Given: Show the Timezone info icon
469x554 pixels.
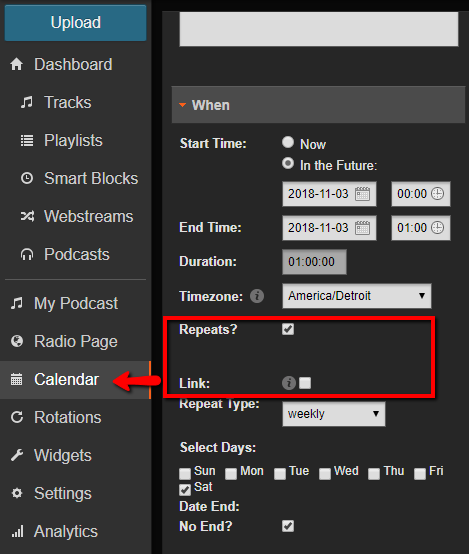Looking at the screenshot, I should coord(257,296).
